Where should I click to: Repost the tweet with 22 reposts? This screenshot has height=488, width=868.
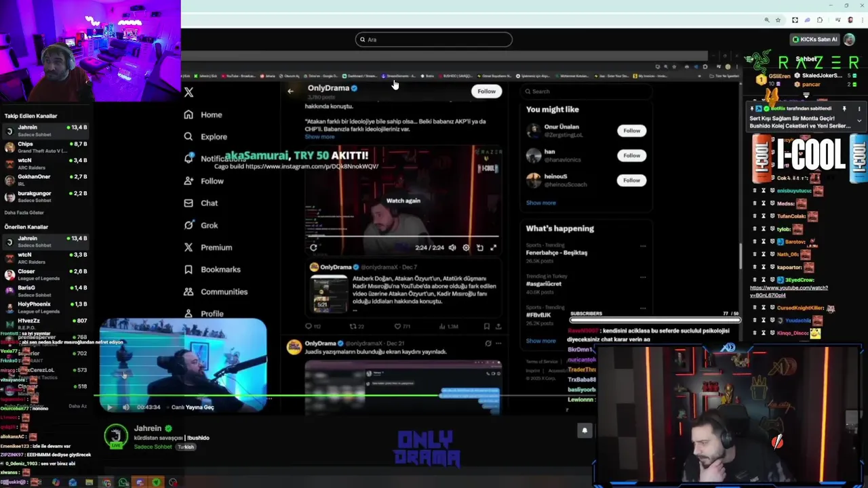click(357, 326)
